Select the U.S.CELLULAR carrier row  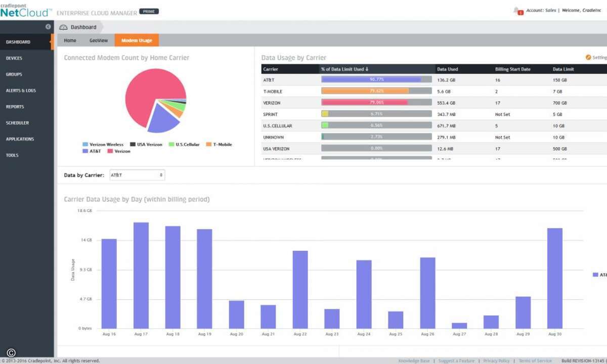434,125
